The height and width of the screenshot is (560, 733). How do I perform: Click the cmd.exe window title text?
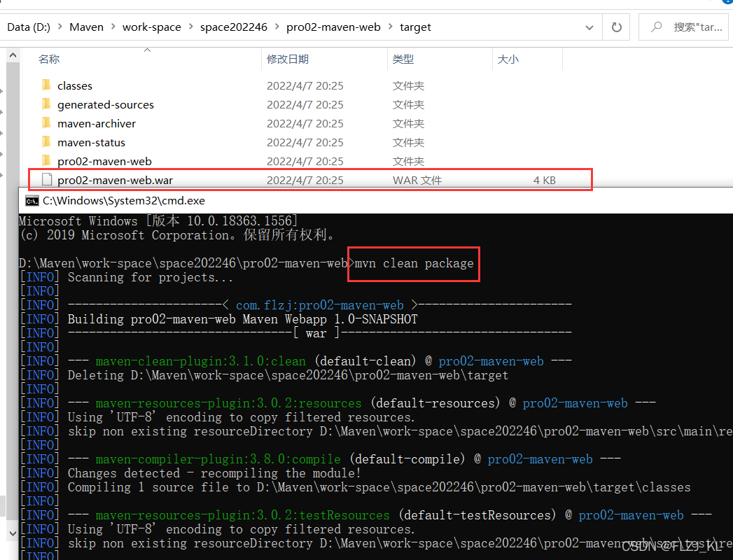pos(124,200)
